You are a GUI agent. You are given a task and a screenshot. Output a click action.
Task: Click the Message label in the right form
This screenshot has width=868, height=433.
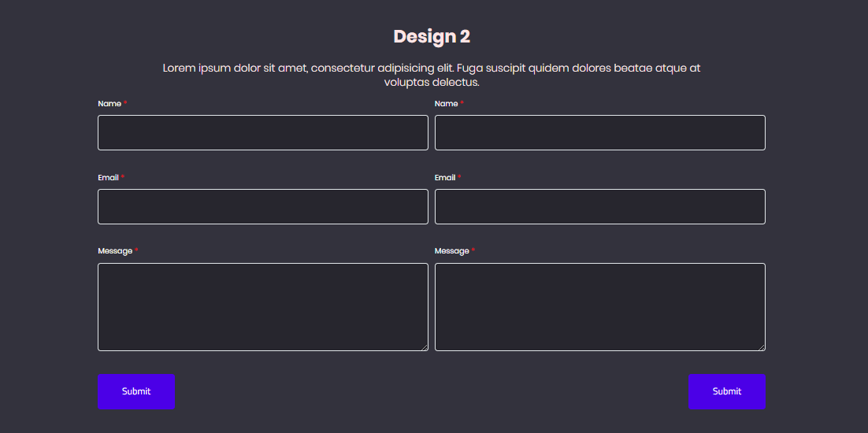pos(451,251)
